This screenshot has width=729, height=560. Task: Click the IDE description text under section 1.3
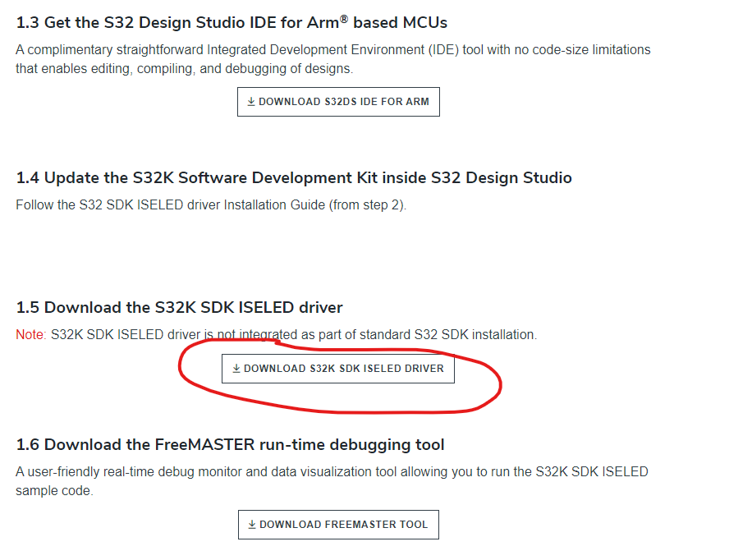click(x=328, y=58)
